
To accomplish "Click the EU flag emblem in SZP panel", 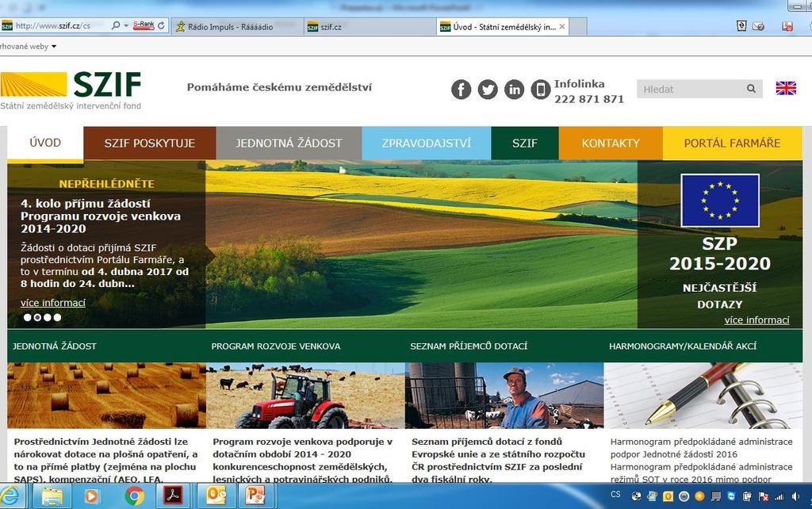I will tap(720, 201).
